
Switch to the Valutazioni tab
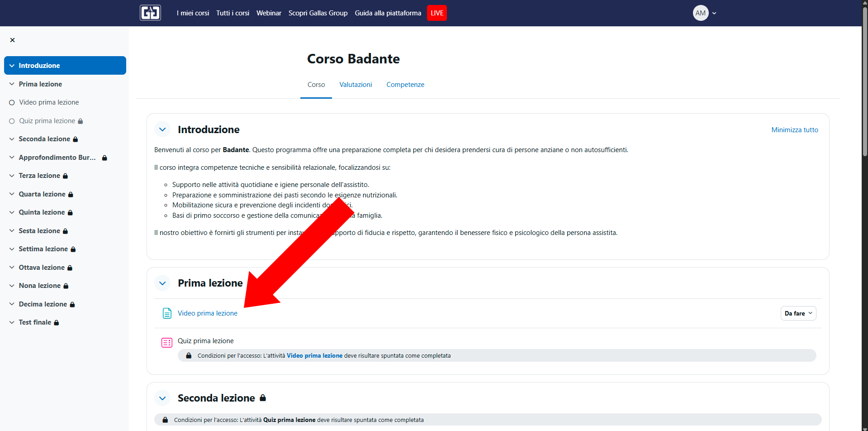point(356,85)
